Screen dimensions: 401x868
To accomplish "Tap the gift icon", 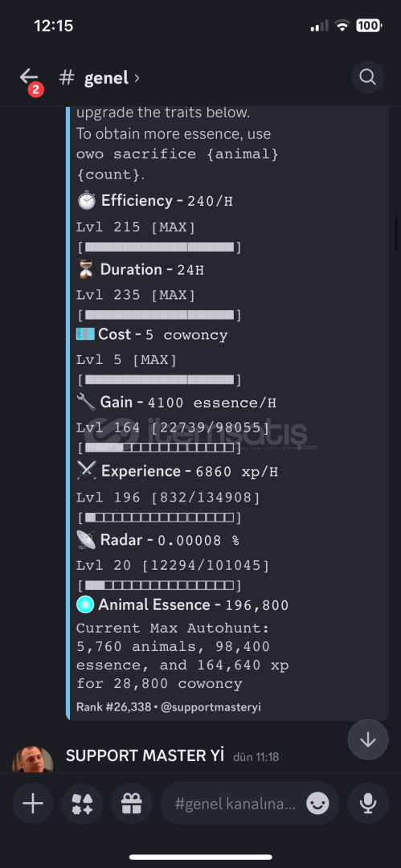I will (x=131, y=803).
